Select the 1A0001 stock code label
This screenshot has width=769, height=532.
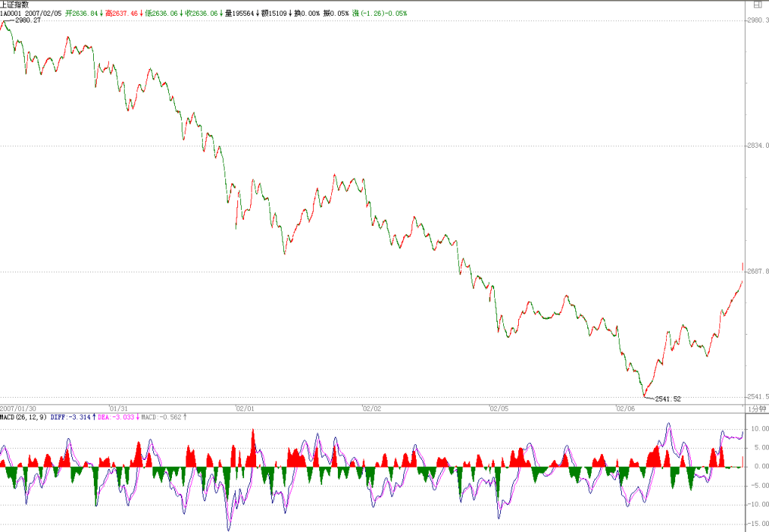coord(11,14)
